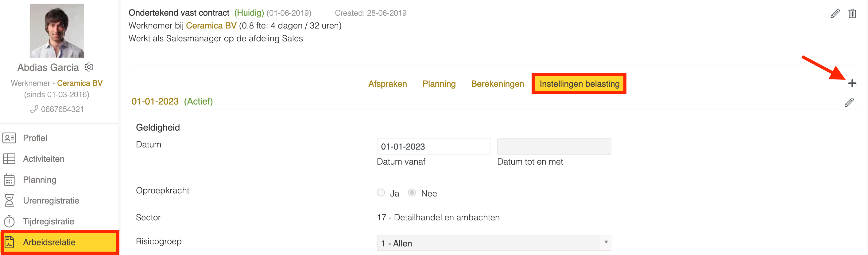
Task: Add new tax settings with plus icon
Action: coord(852,83)
